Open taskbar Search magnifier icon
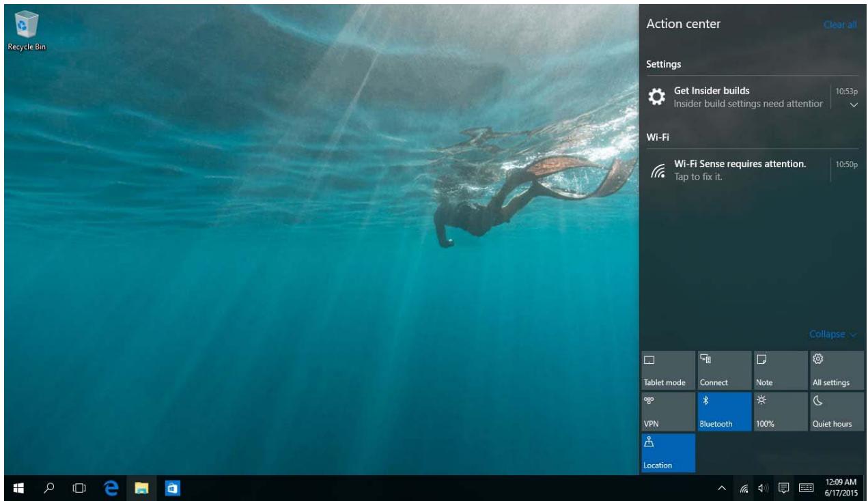This screenshot has width=868, height=501. point(49,488)
